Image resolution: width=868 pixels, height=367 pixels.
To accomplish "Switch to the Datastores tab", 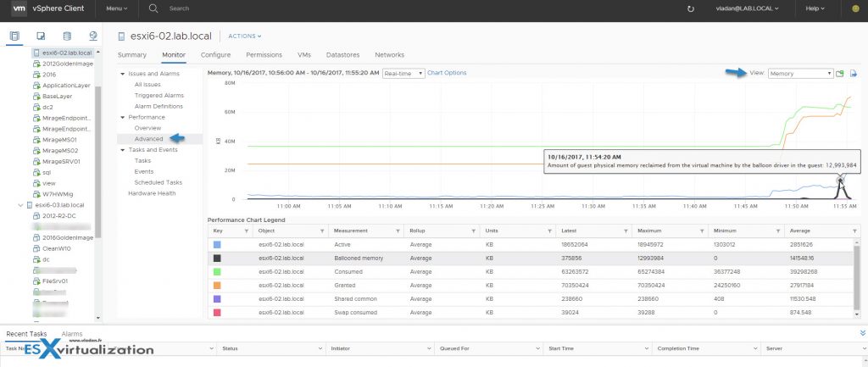I will pos(342,55).
